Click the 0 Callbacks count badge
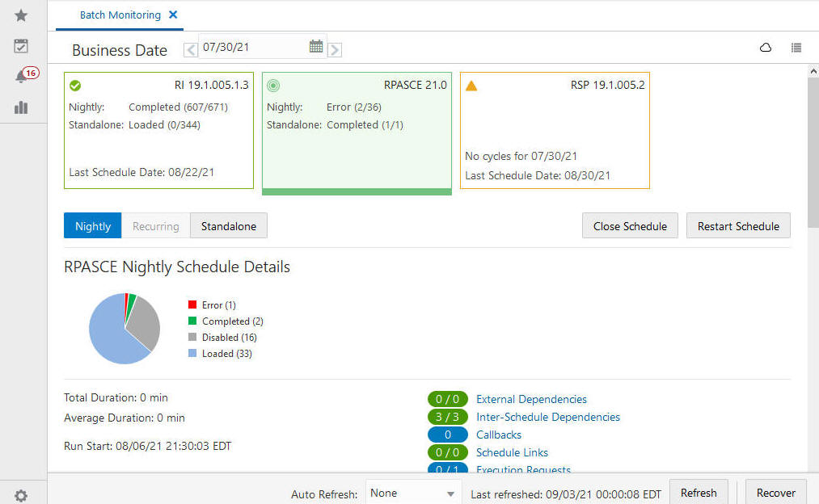Viewport: 819px width, 504px height. [x=448, y=435]
